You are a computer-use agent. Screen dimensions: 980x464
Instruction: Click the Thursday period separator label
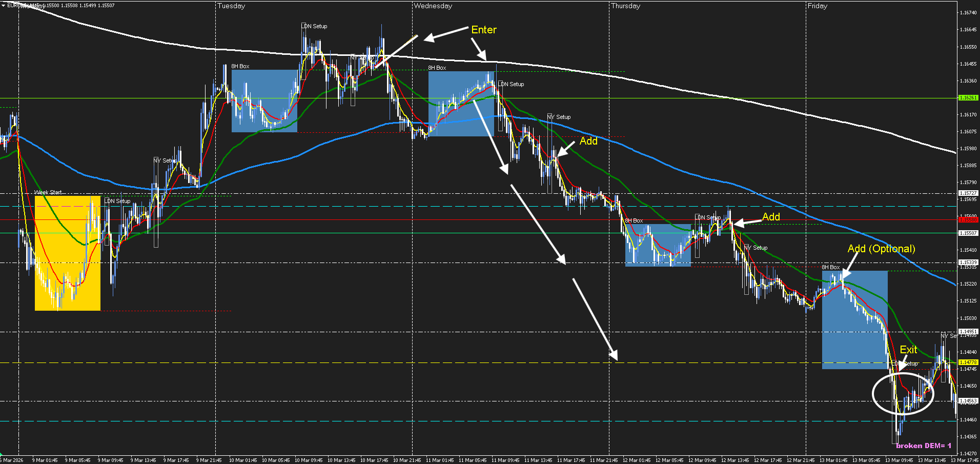coord(625,6)
